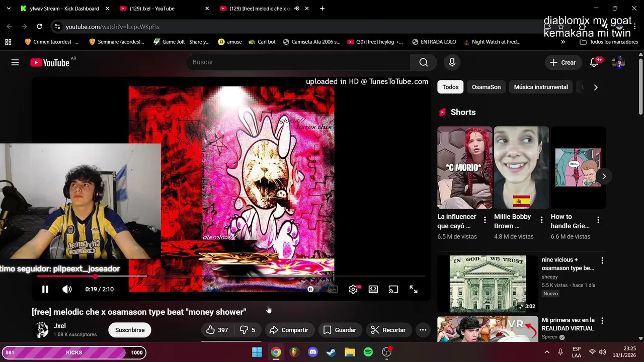The width and height of the screenshot is (644, 362).
Task: Open options for How to handle short
Action: coord(598,220)
